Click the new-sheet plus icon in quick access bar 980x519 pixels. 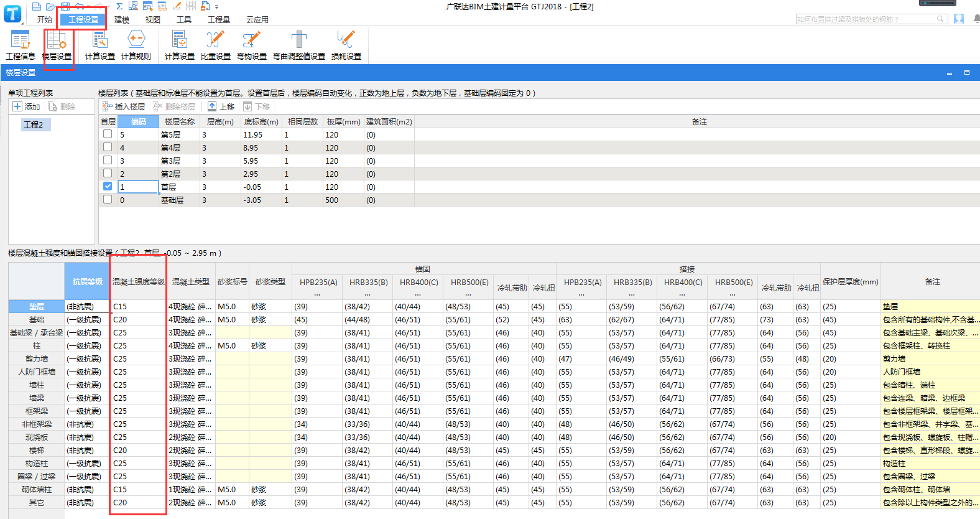(x=205, y=6)
